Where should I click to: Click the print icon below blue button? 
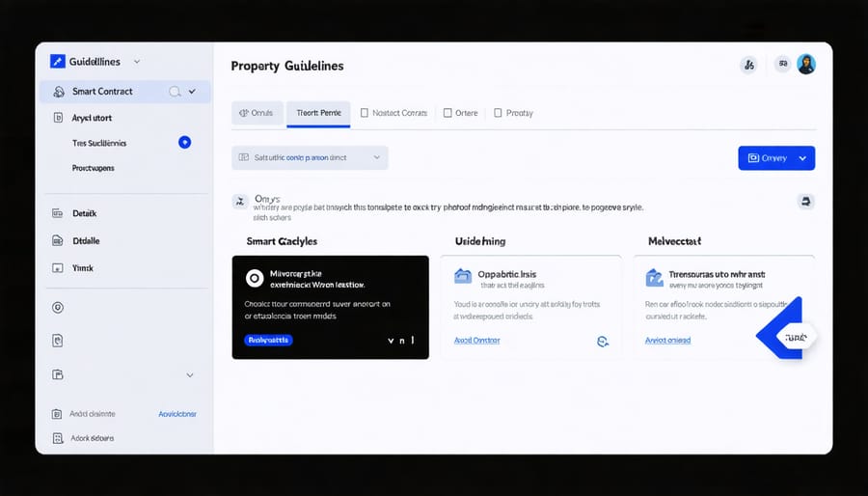tap(806, 202)
